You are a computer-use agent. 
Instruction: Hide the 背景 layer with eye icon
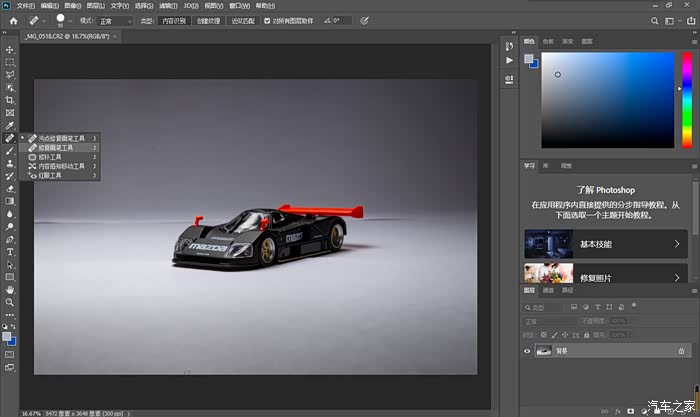pos(528,351)
